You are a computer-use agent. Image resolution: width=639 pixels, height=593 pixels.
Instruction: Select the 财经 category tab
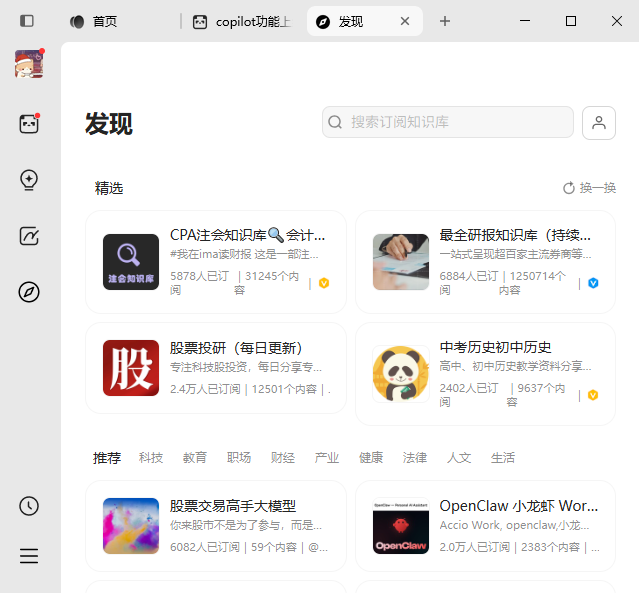coord(283,458)
